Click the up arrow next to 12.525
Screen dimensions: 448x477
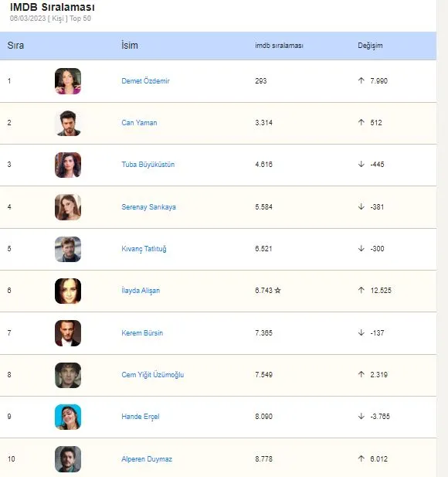tap(361, 290)
